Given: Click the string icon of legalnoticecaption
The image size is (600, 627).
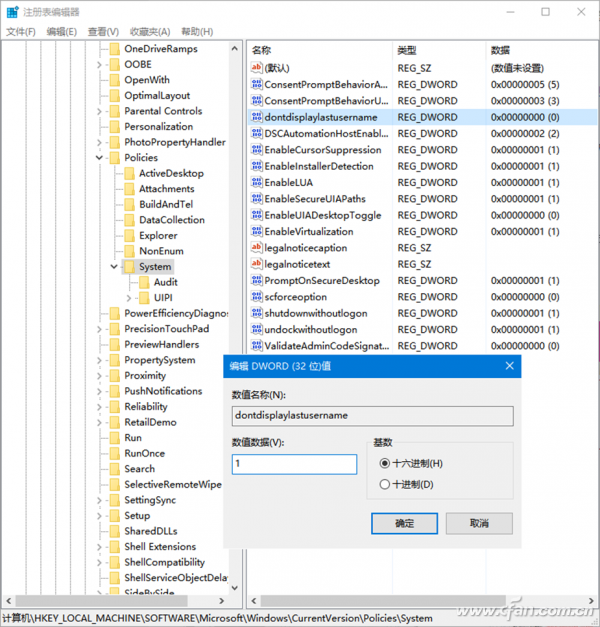Looking at the screenshot, I should point(256,248).
